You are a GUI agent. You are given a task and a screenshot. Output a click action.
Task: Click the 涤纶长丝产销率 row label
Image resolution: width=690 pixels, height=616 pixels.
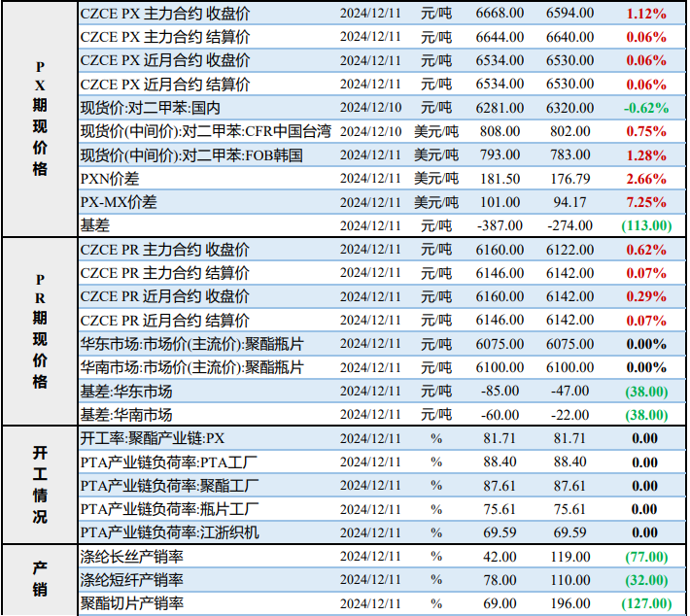pos(132,557)
